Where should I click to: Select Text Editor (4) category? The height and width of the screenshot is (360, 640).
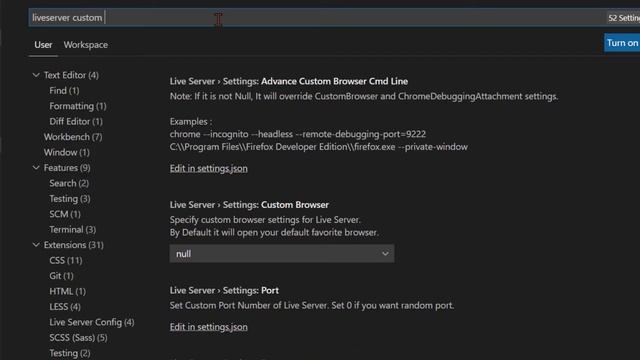(71, 75)
